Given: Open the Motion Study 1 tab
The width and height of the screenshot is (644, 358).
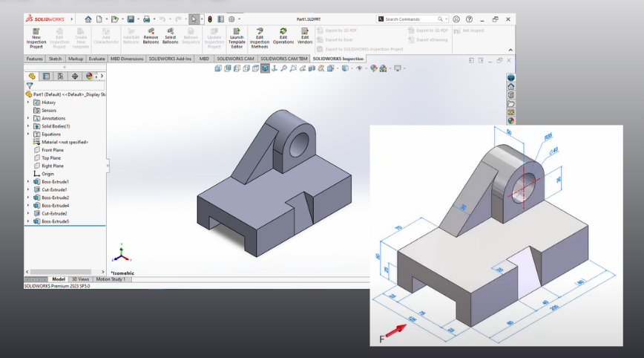Looking at the screenshot, I should pos(111,279).
